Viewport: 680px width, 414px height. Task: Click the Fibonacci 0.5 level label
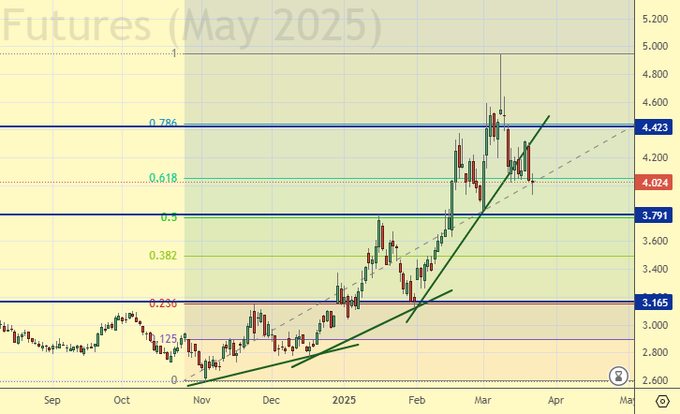169,217
